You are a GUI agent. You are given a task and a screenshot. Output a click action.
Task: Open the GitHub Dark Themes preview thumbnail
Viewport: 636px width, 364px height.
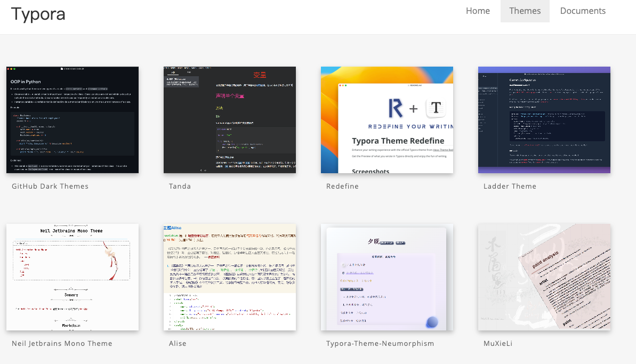73,120
